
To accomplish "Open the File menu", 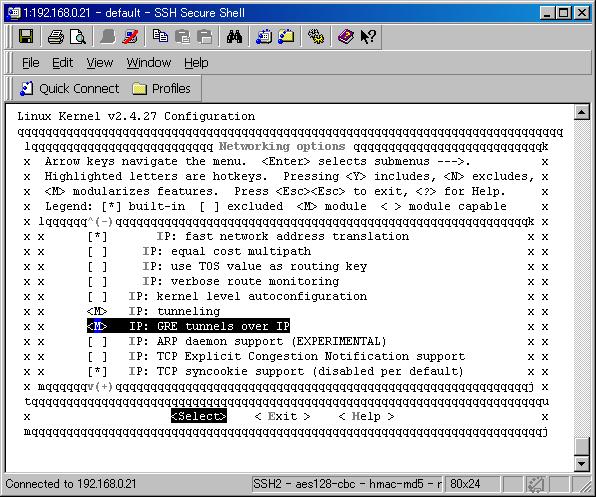I will [x=30, y=63].
